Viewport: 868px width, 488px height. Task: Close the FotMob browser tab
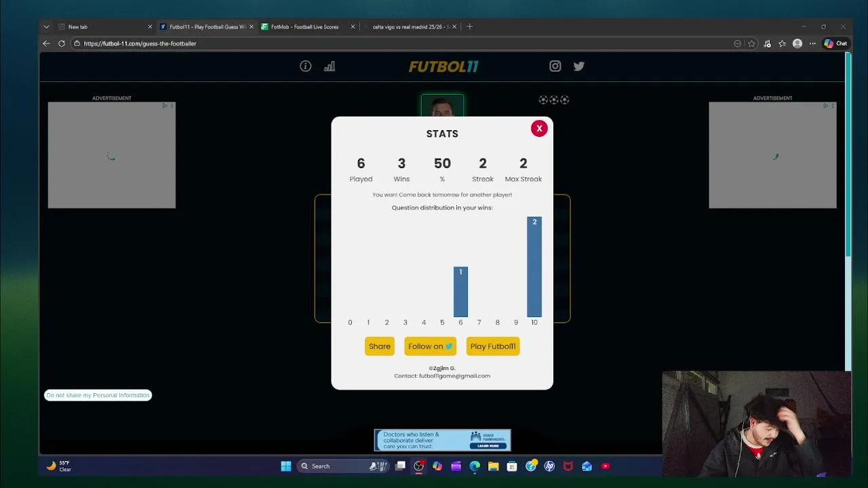(353, 27)
